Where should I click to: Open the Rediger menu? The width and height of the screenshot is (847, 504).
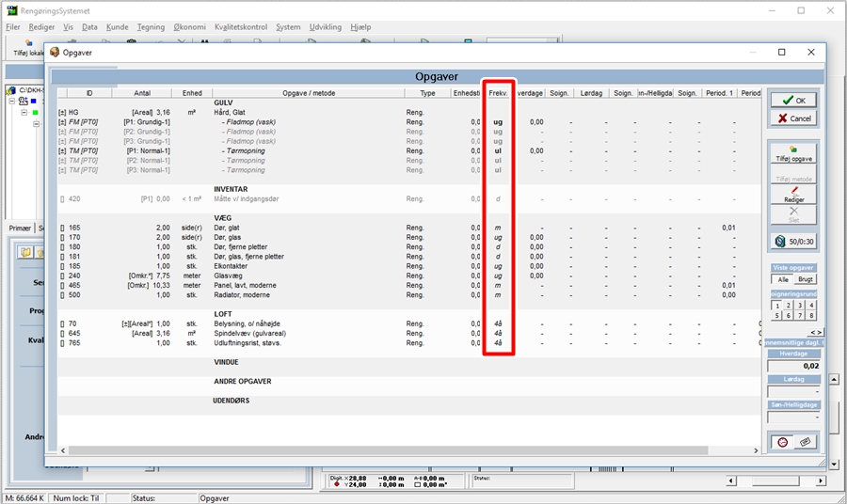(41, 27)
